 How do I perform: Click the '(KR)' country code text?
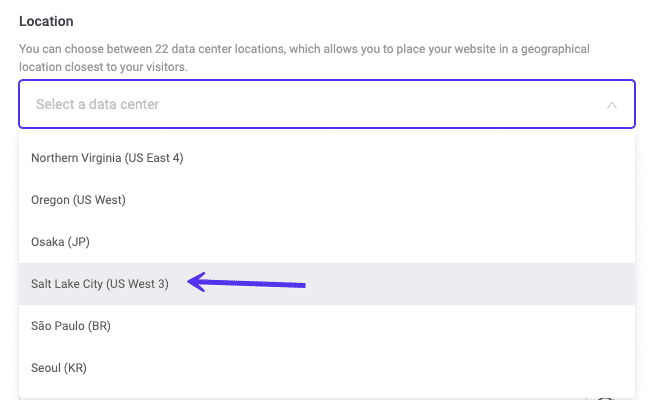click(75, 368)
